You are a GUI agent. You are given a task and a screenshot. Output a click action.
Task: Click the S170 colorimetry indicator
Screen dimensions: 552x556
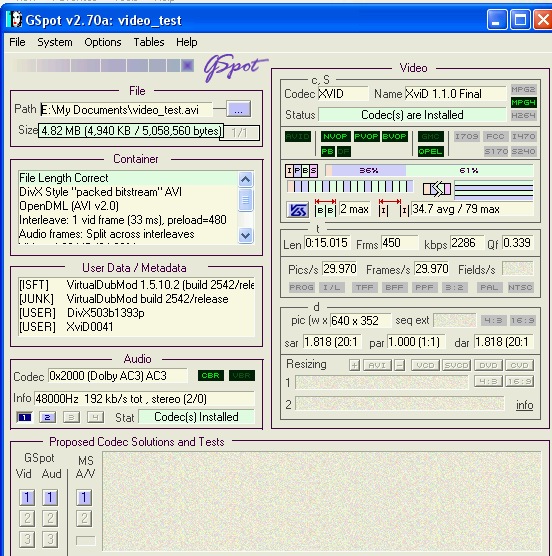(x=495, y=151)
